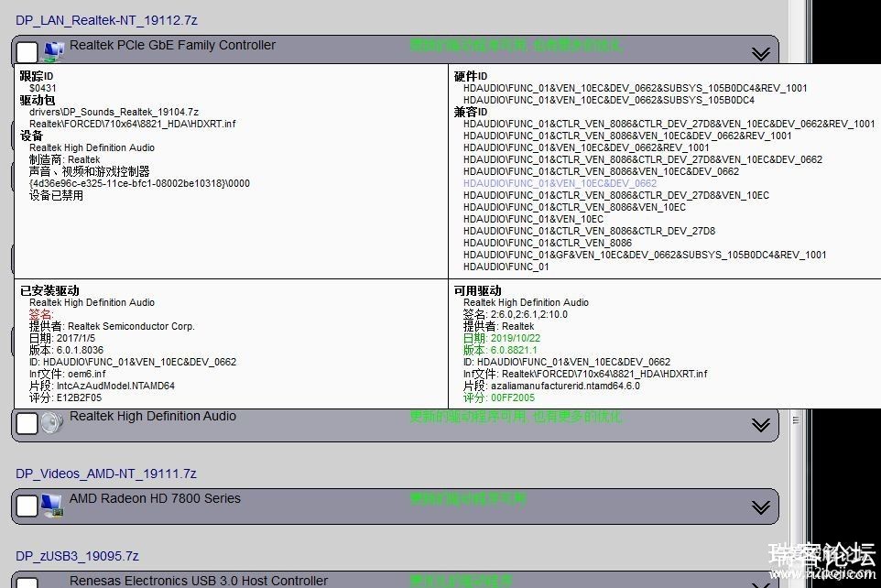Screen dimensions: 881x588
Task: Click the highlighted ID HDAUDIO\FUNC_01&VEN_10EC&DEV_0662 in compatible IDs
Action: coord(560,183)
